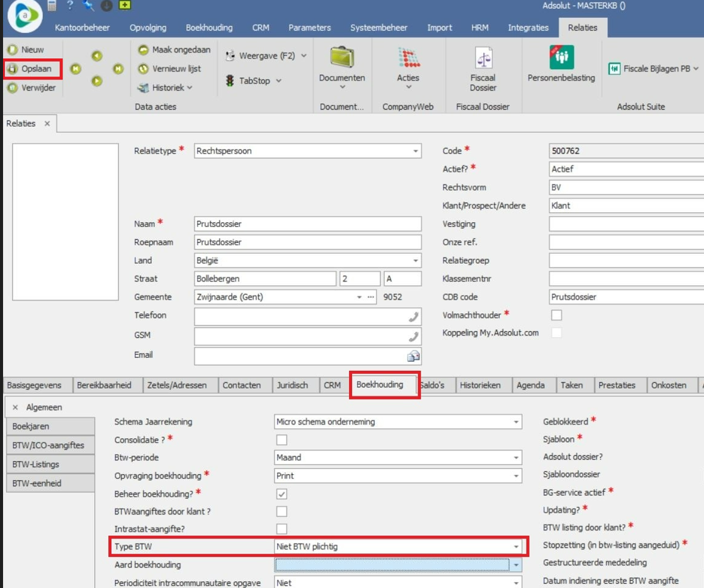704x588 pixels.
Task: Open the Type BTW dropdown
Action: pos(516,547)
